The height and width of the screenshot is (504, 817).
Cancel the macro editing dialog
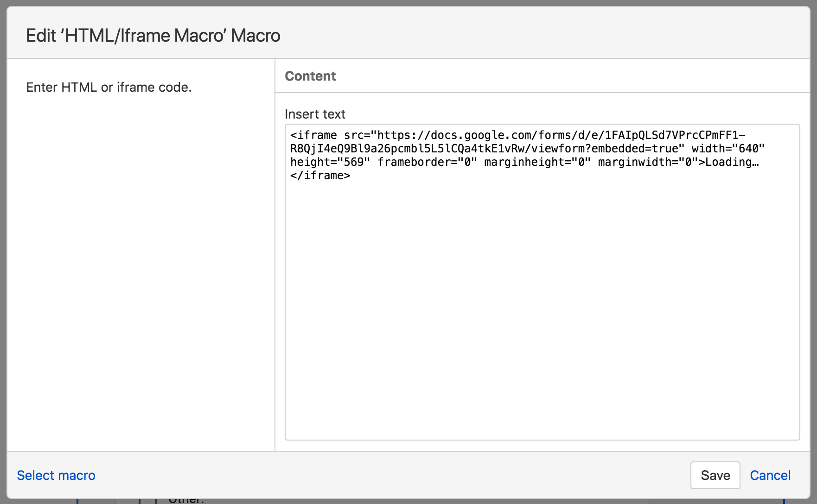point(770,475)
